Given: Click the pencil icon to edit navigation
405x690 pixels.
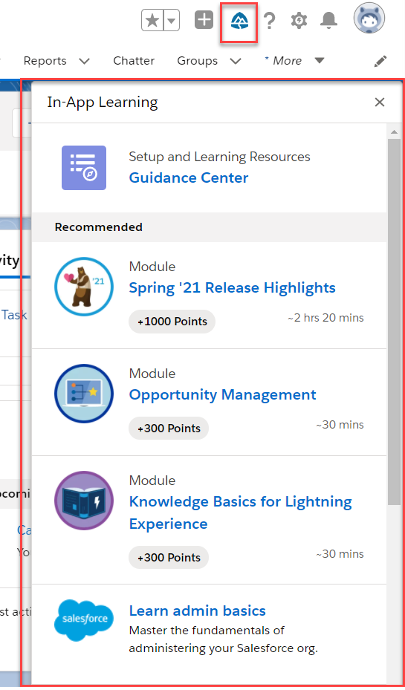Looking at the screenshot, I should pyautogui.click(x=380, y=61).
